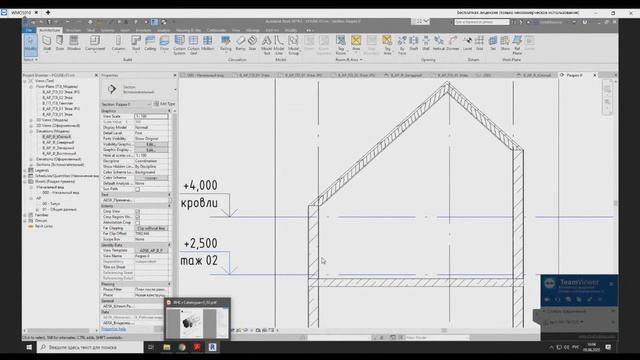Select the Wall opening tool
The height and width of the screenshot is (360, 640).
pos(426,43)
